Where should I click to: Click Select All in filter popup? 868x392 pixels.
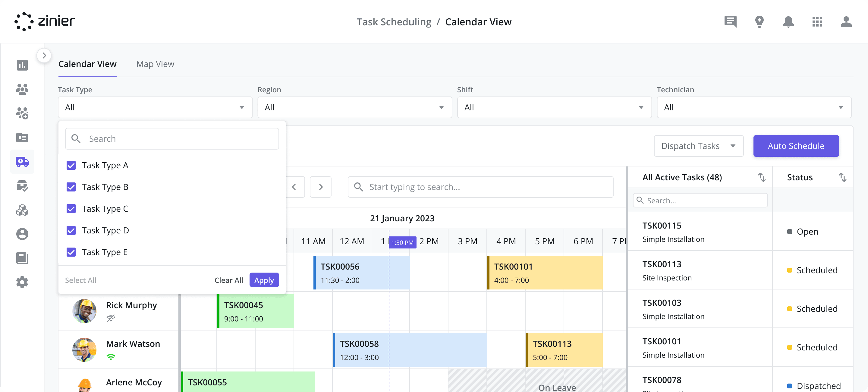click(x=80, y=280)
